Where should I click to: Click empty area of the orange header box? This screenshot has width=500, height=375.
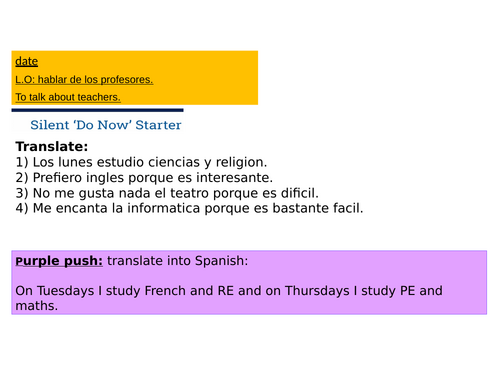(207, 78)
